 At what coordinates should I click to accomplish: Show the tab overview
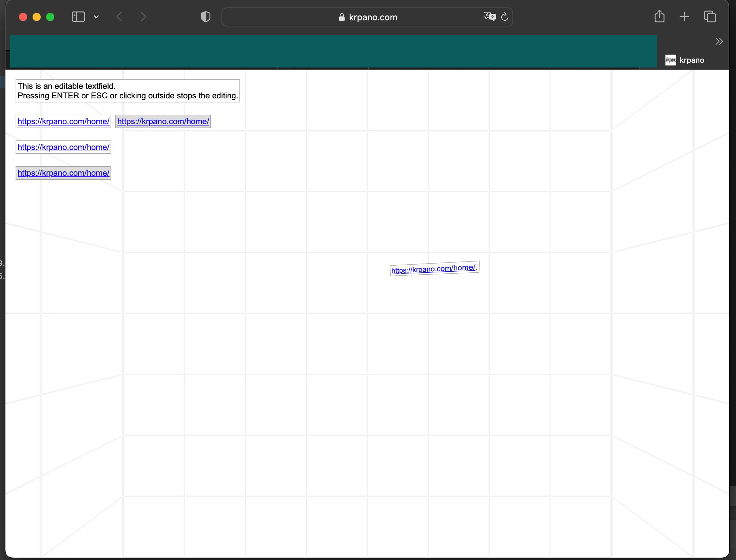(x=710, y=17)
